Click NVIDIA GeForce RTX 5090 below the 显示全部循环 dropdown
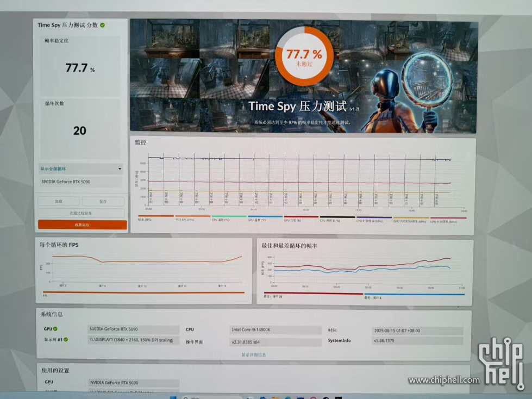The height and width of the screenshot is (399, 532). (81, 182)
